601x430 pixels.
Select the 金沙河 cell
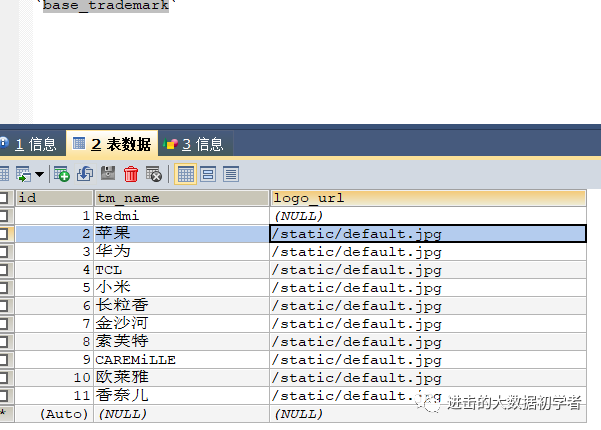tap(182, 324)
